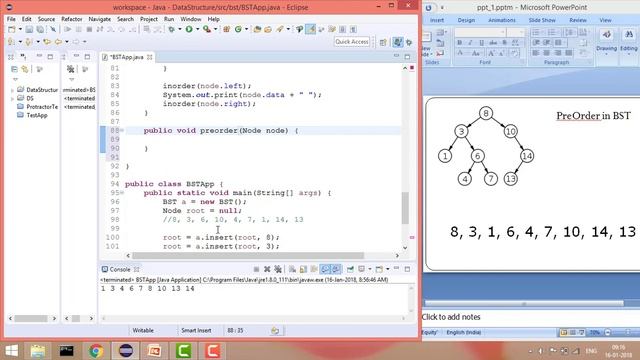640x360 pixels.
Task: Click the Editing binoculars button in PowerPoint
Action: click(629, 41)
